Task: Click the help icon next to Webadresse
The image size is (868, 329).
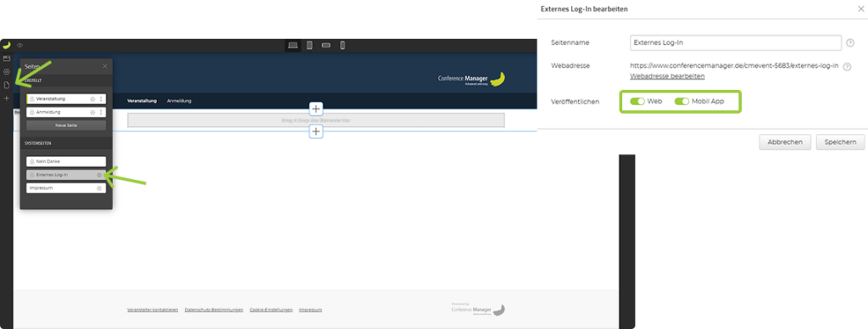Action: [847, 66]
